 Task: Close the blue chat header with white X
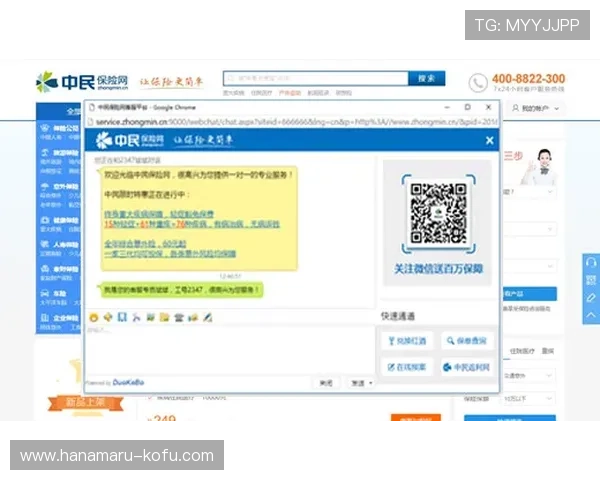point(489,140)
